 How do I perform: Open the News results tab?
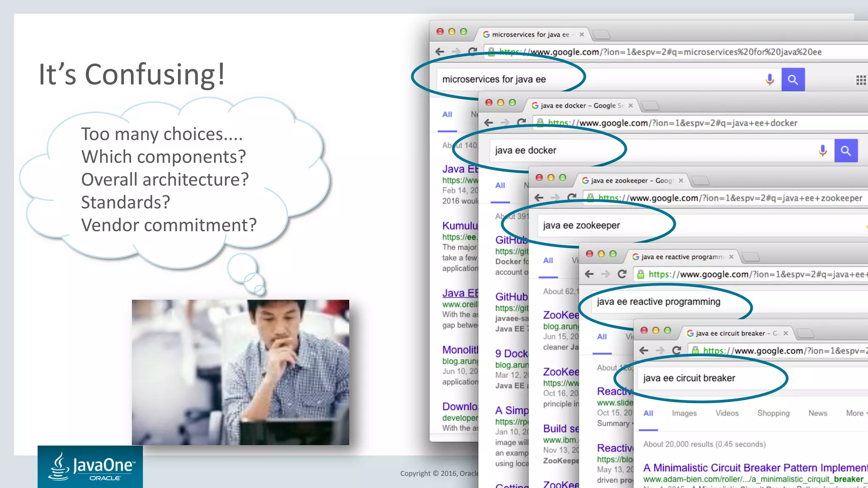coord(817,413)
